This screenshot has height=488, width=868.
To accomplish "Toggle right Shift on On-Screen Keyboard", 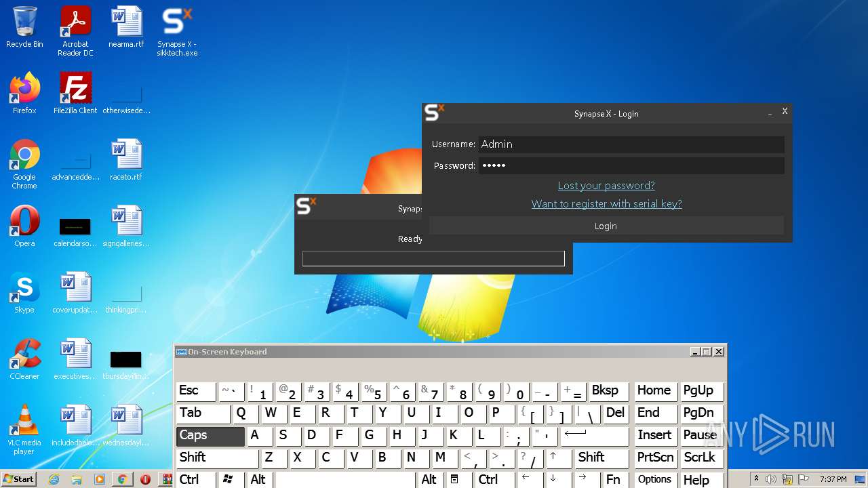I will pos(602,458).
